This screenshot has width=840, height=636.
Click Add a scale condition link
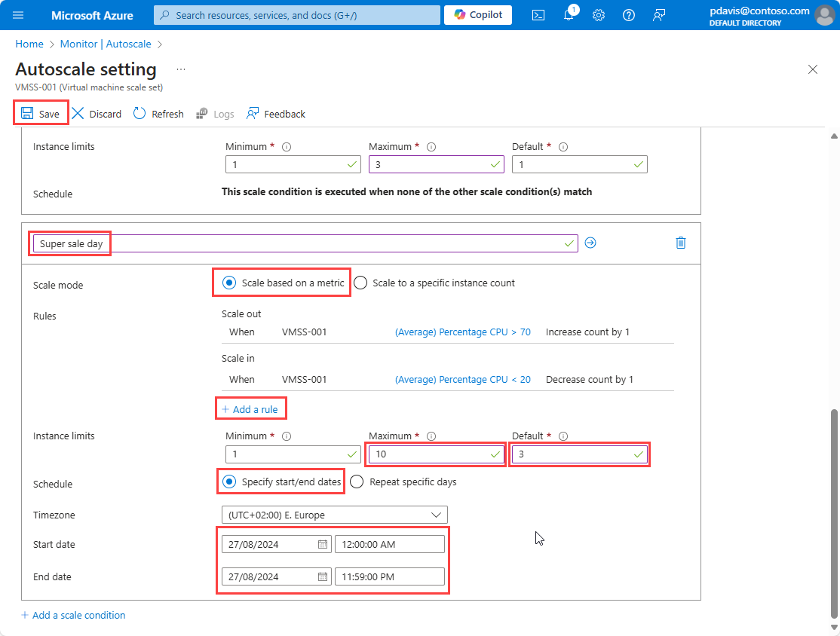coord(73,615)
